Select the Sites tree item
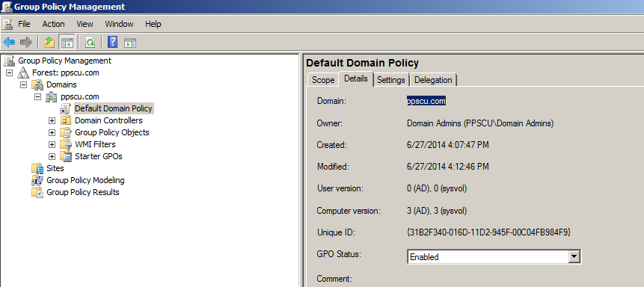The image size is (644, 287). pos(55,168)
